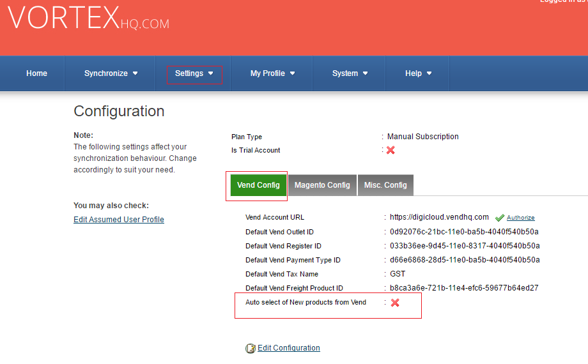
Task: Switch to the Magento Config tab
Action: click(322, 185)
